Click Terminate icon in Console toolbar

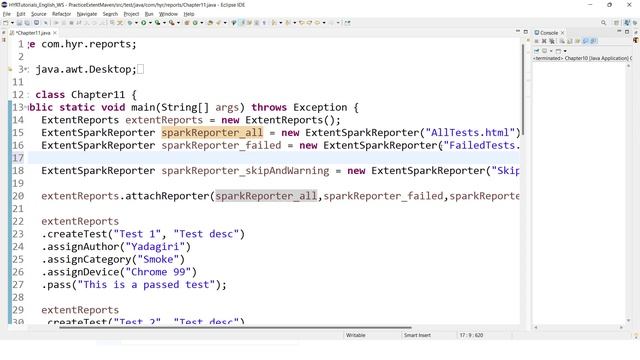pyautogui.click(x=536, y=41)
